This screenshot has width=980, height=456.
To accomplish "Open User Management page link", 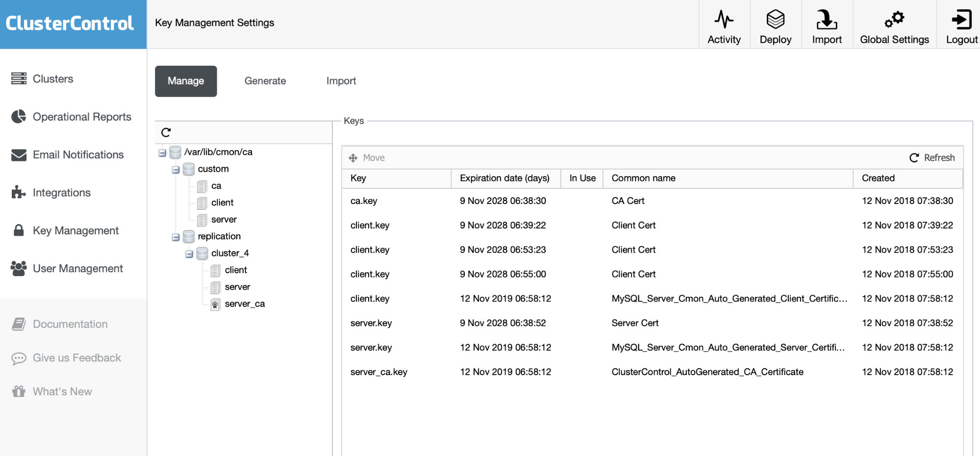I will click(78, 268).
